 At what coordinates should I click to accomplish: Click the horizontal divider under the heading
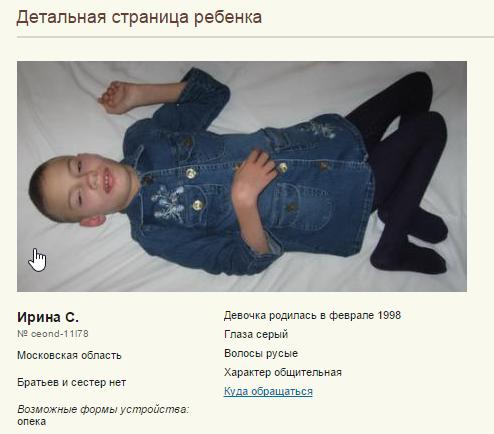pos(255,37)
